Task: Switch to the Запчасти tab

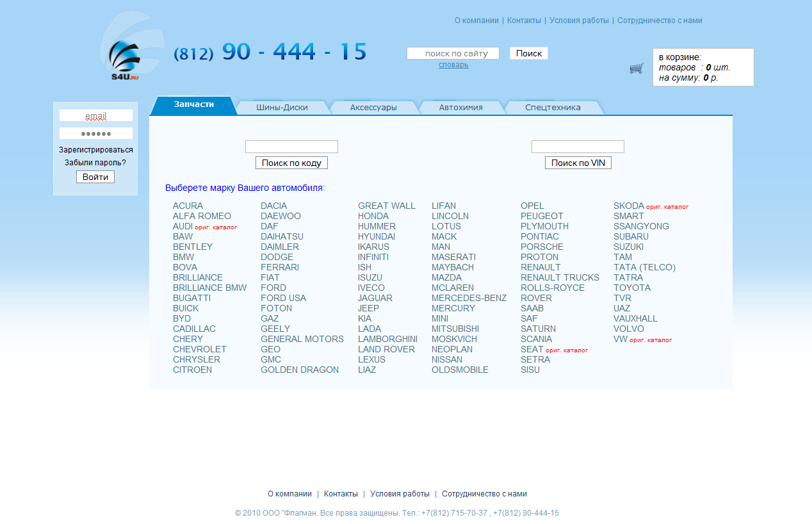Action: (193, 104)
